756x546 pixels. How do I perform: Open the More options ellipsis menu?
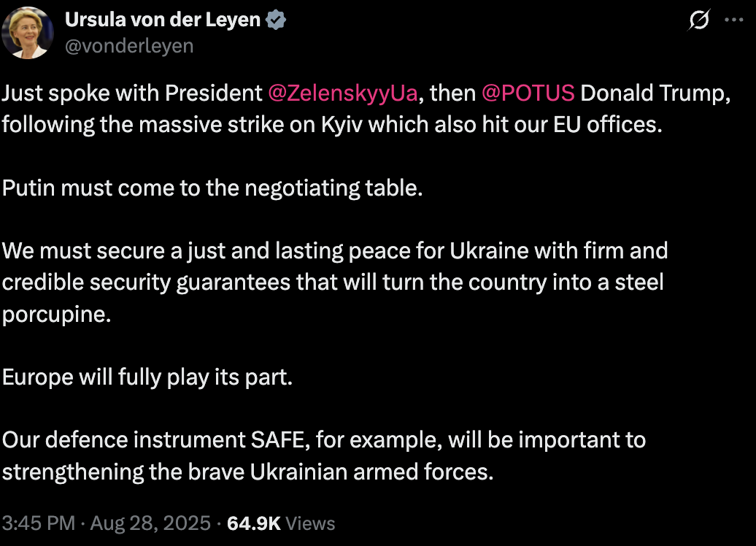coord(733,20)
